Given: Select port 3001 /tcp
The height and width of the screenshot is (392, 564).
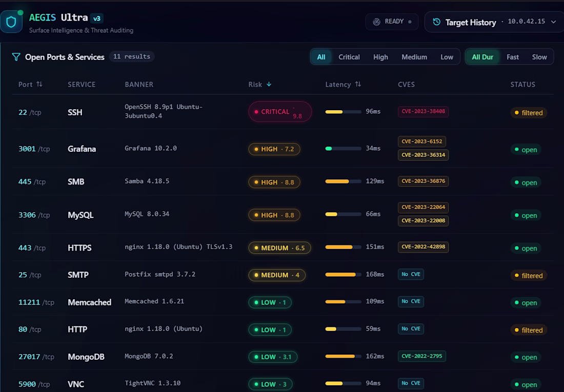Looking at the screenshot, I should click(34, 149).
